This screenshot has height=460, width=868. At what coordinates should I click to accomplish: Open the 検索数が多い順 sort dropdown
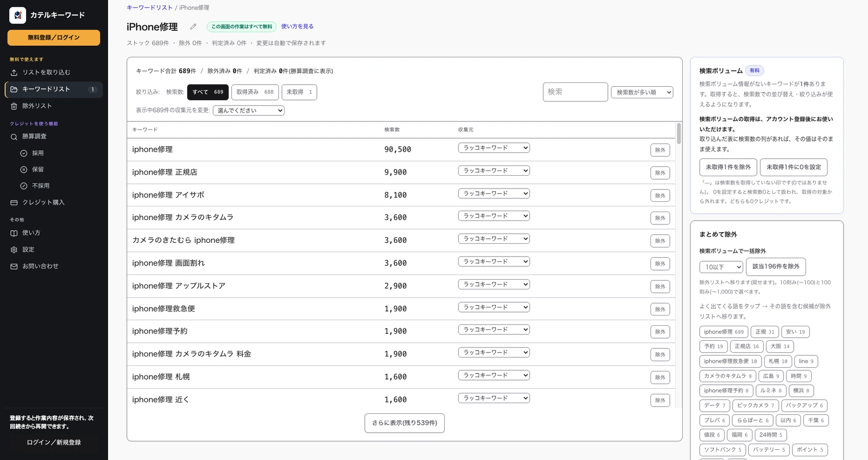(642, 92)
